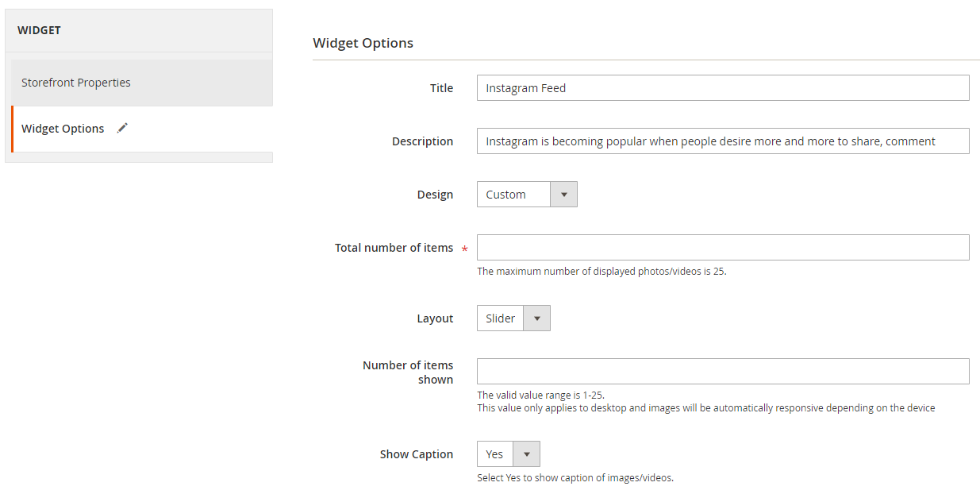Click the Number of items shown label
The image size is (980, 494).
pyautogui.click(x=408, y=372)
